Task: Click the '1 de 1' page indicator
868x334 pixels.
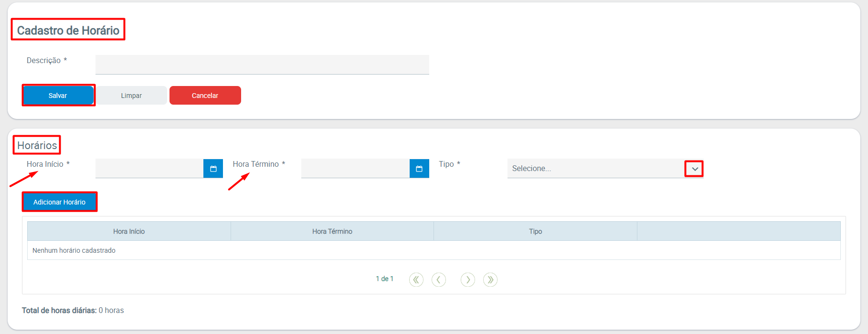Action: (384, 279)
